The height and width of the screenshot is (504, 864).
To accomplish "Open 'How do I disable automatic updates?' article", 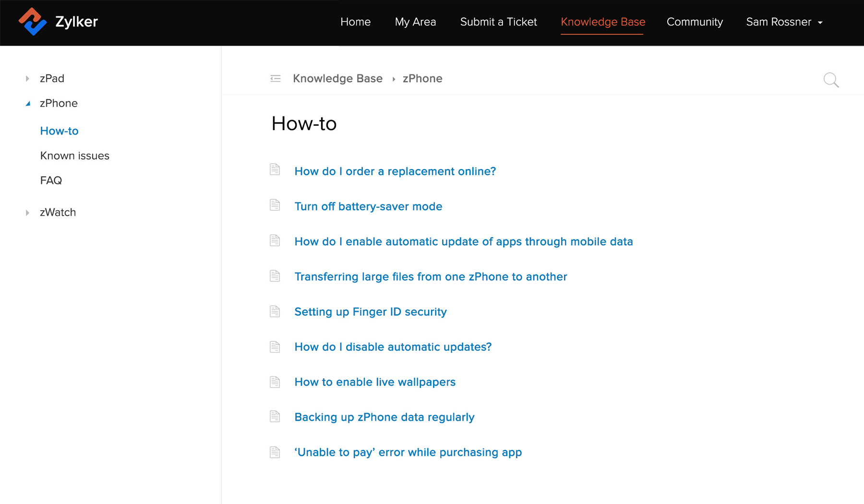I will click(393, 347).
